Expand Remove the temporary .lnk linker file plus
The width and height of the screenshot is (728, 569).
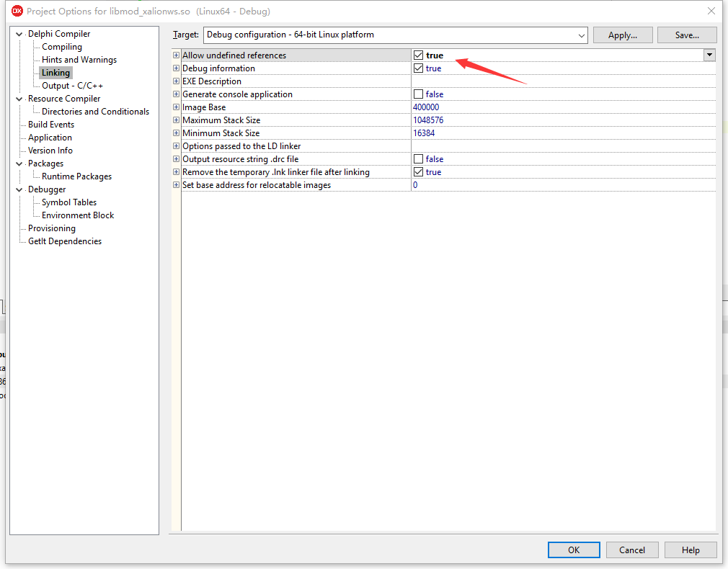(176, 172)
